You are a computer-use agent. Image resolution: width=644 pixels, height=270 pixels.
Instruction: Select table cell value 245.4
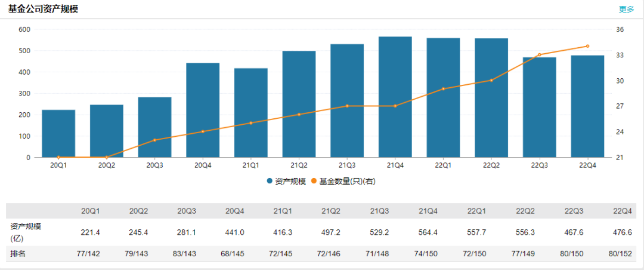[x=138, y=232]
